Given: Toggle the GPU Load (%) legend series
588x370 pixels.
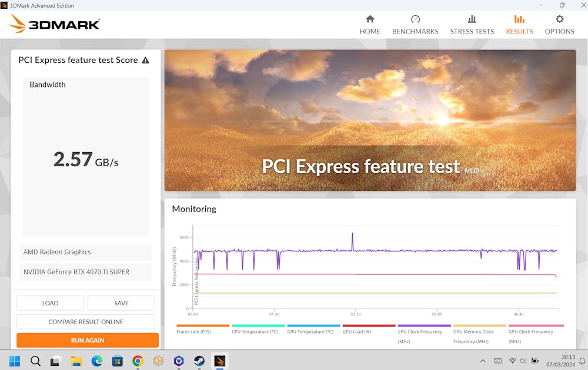Looking at the screenshot, I should (x=369, y=329).
